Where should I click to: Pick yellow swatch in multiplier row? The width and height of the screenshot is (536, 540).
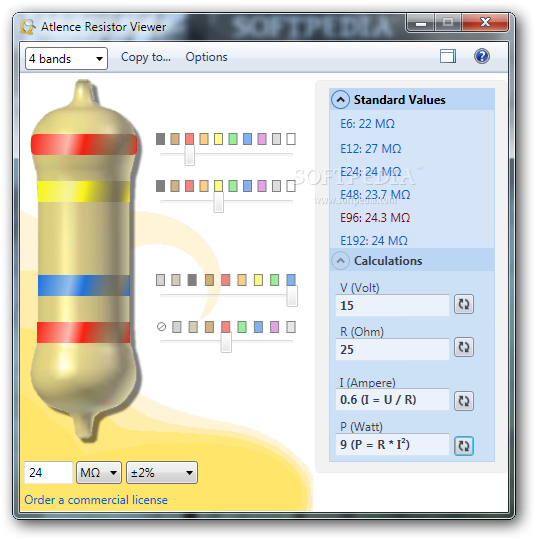(258, 280)
